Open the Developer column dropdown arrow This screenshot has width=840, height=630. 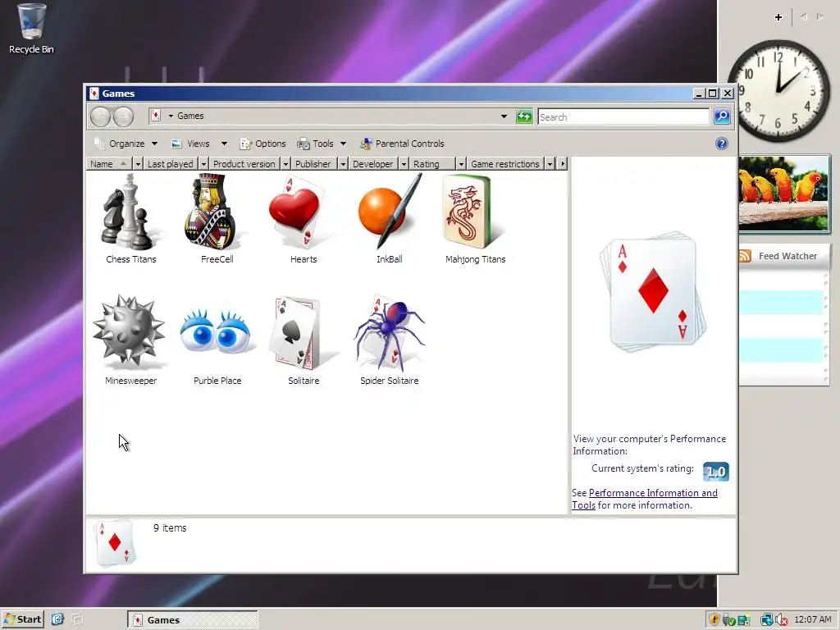pos(404,164)
